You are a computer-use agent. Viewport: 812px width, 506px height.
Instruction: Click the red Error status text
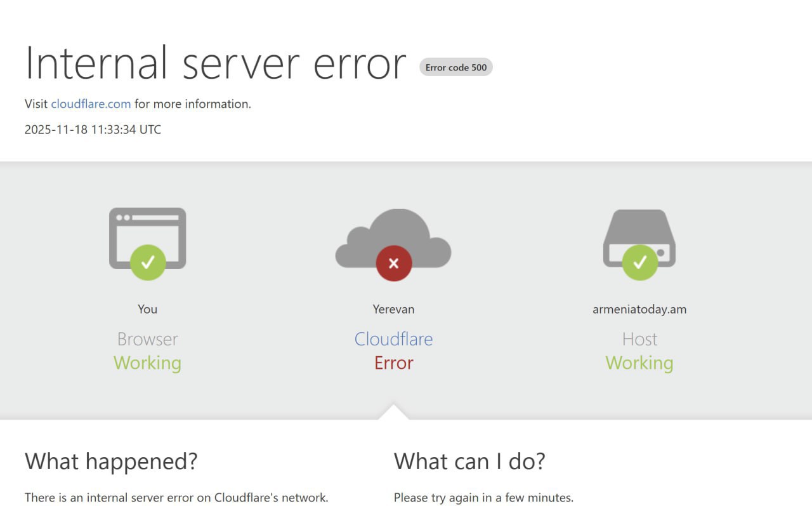coord(393,363)
